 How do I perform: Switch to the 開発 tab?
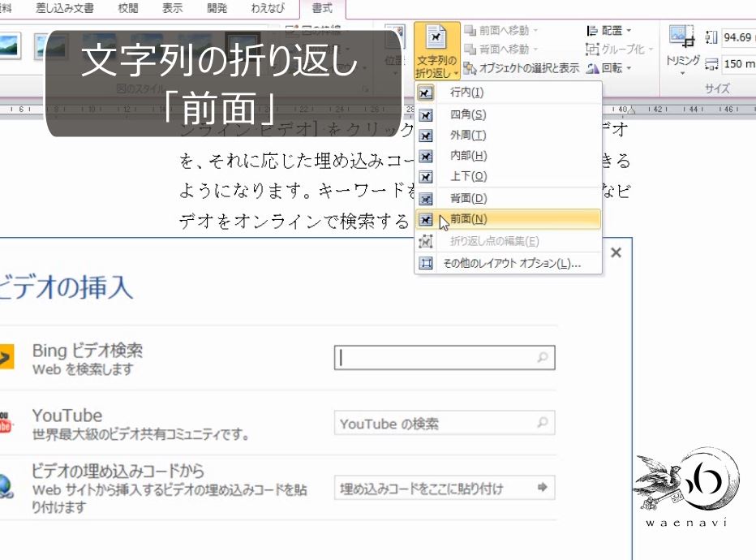click(217, 8)
